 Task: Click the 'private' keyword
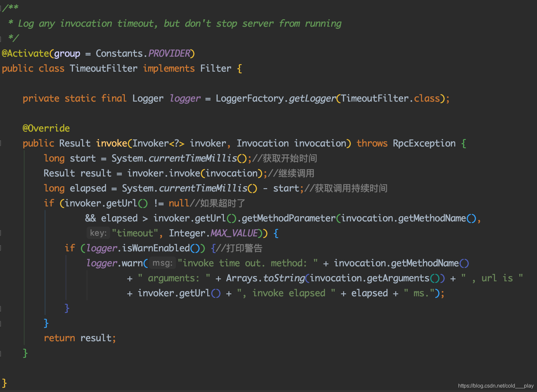(x=41, y=98)
